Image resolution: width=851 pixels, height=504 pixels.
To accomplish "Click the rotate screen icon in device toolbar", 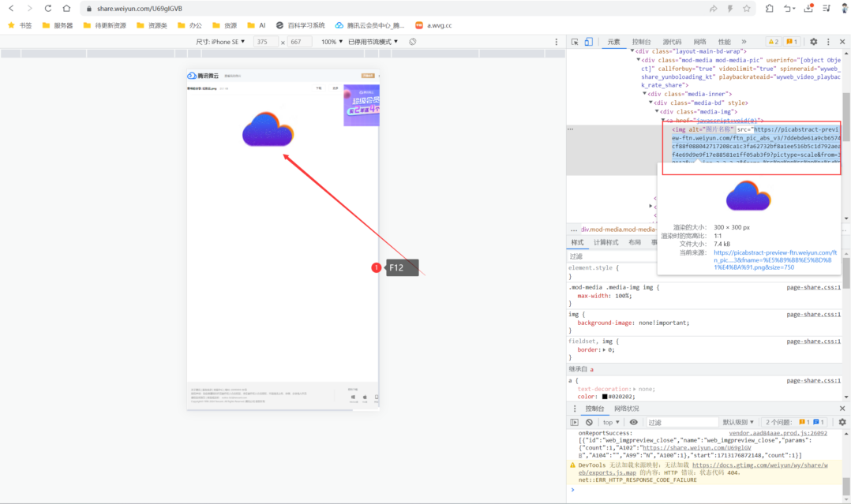I will 412,42.
